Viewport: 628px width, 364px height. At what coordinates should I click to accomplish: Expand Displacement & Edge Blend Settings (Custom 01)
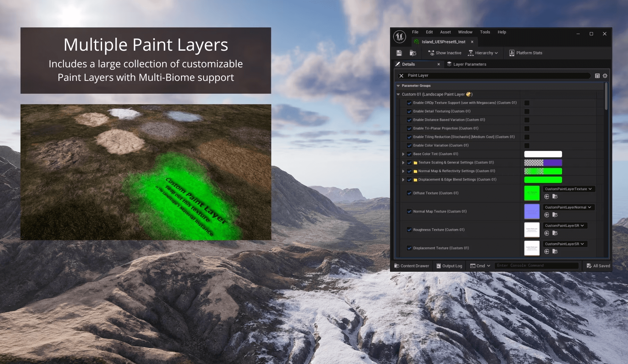click(403, 180)
